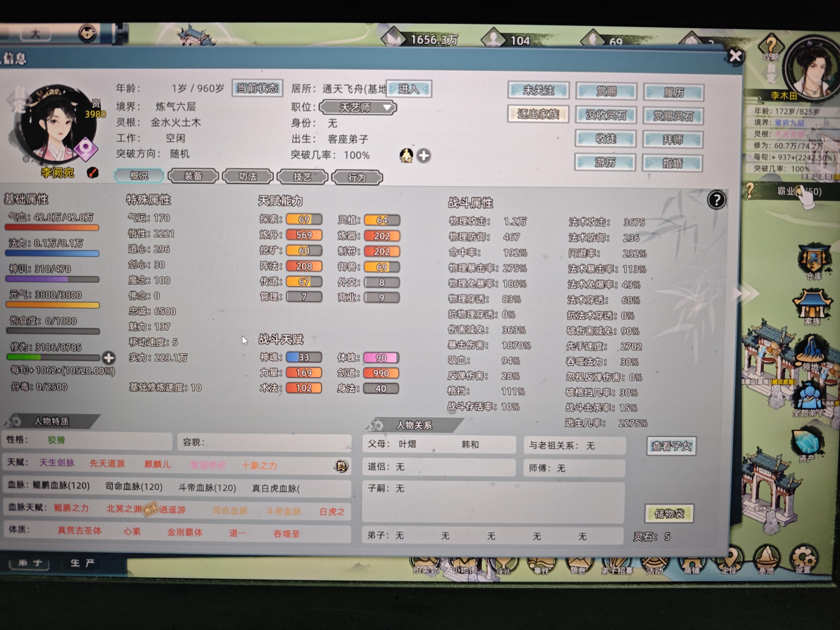Open the 设置 gear icon

pyautogui.click(x=803, y=559)
